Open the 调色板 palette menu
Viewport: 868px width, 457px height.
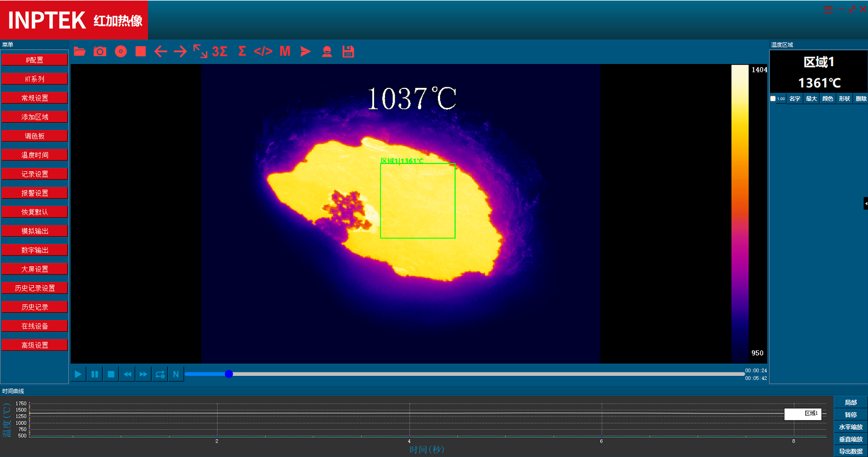point(34,136)
